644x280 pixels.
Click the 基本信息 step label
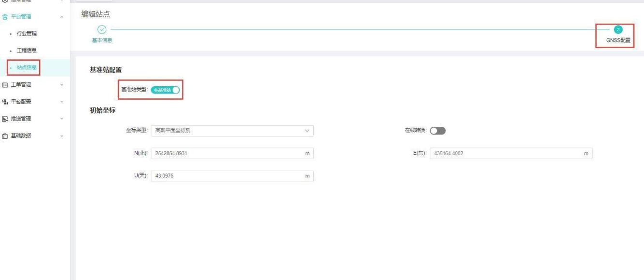coord(102,40)
